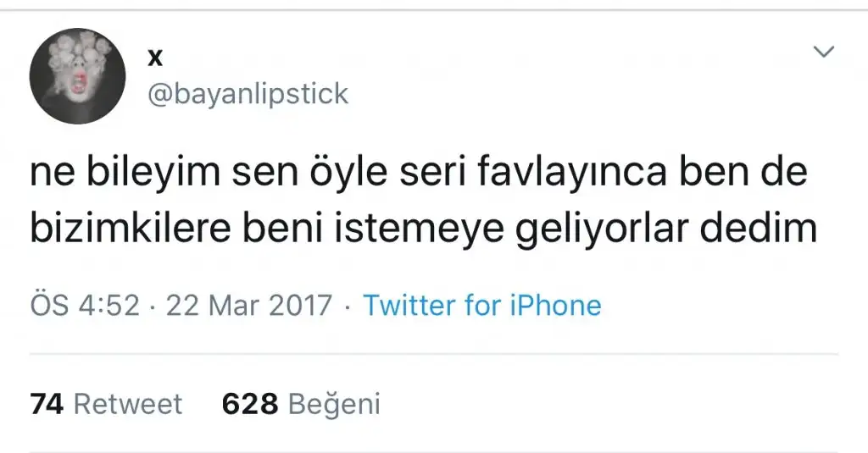The height and width of the screenshot is (453, 868).
Task: Open the tweet options chevron menu
Action: click(x=823, y=52)
